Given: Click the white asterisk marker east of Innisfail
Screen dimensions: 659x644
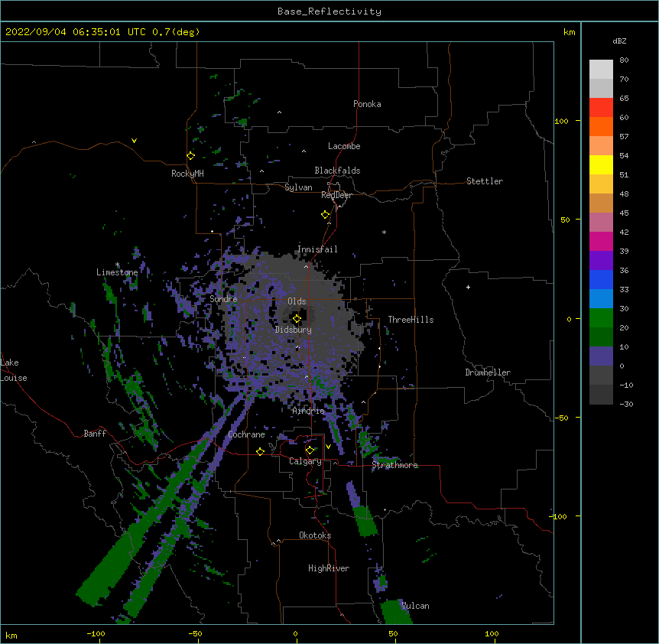Looking at the screenshot, I should click(x=384, y=233).
